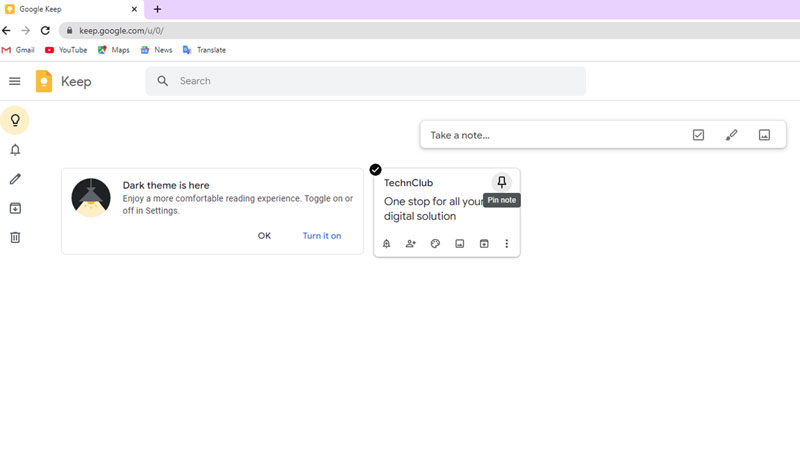
Task: Add collaborator to TechnClub note
Action: [x=411, y=243]
